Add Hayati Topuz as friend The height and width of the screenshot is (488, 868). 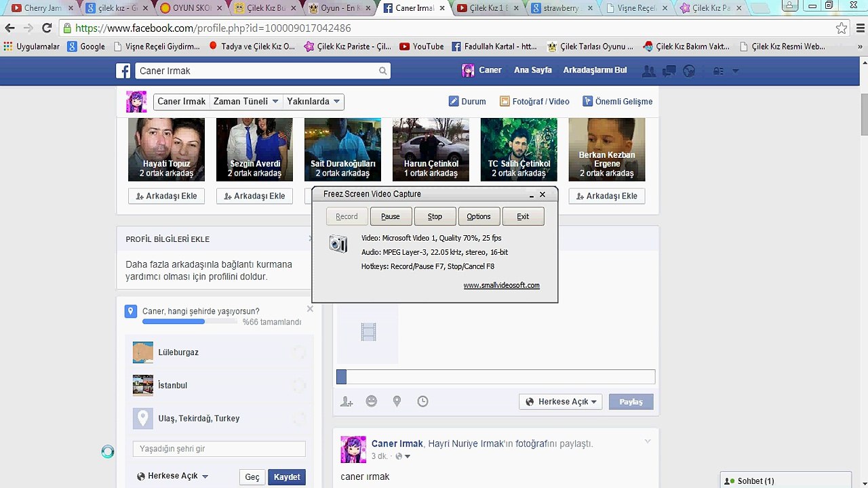point(166,196)
